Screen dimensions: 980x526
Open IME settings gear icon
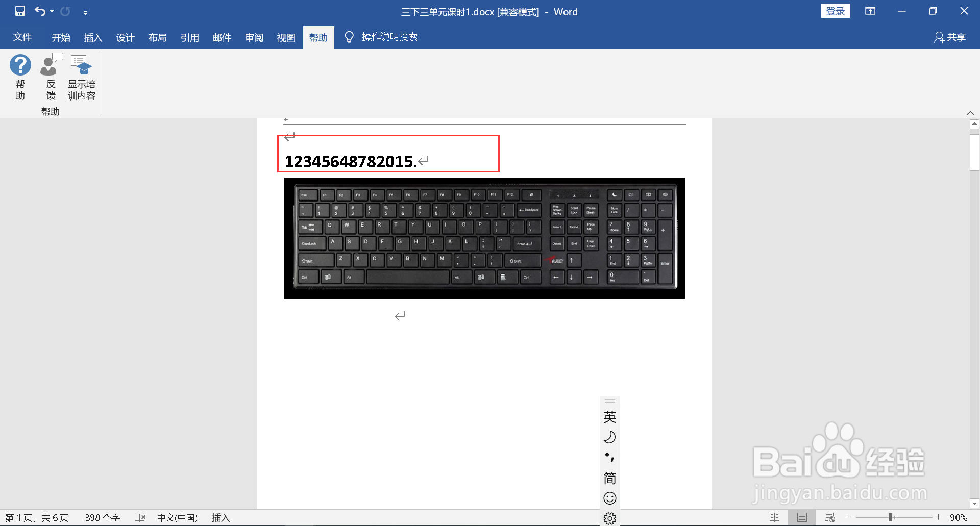610,518
